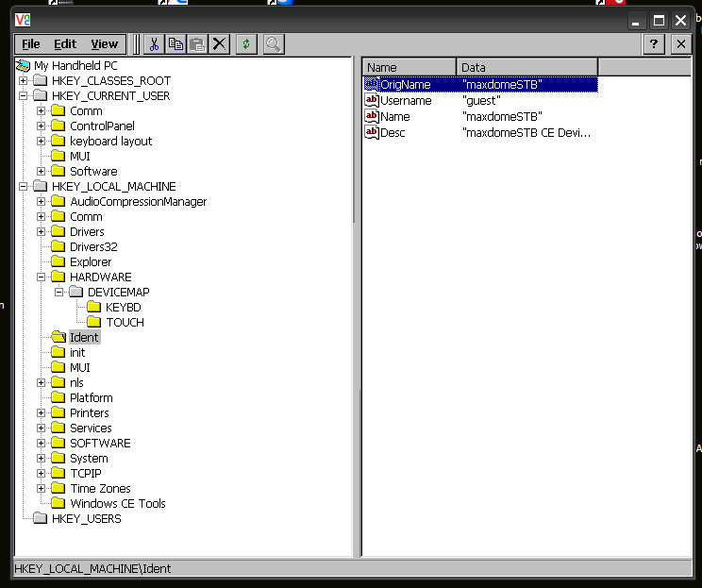702x588 pixels.
Task: Click the Copy toolbar icon
Action: [x=175, y=44]
